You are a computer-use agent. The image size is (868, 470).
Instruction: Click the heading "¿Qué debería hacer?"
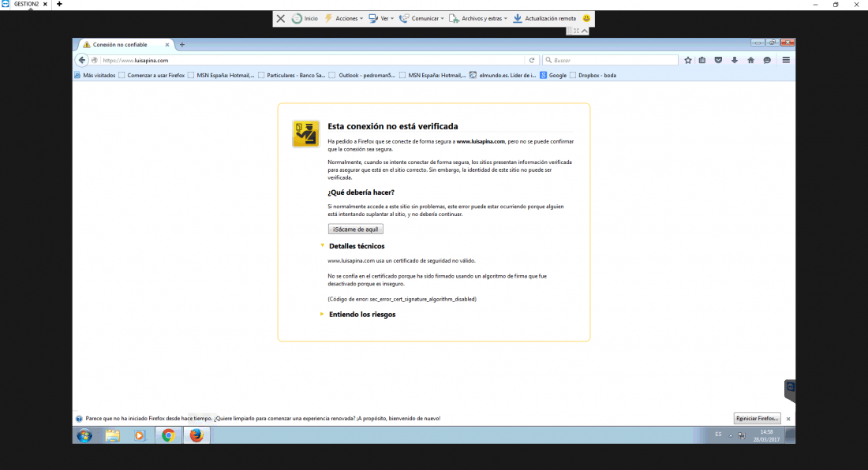[361, 192]
